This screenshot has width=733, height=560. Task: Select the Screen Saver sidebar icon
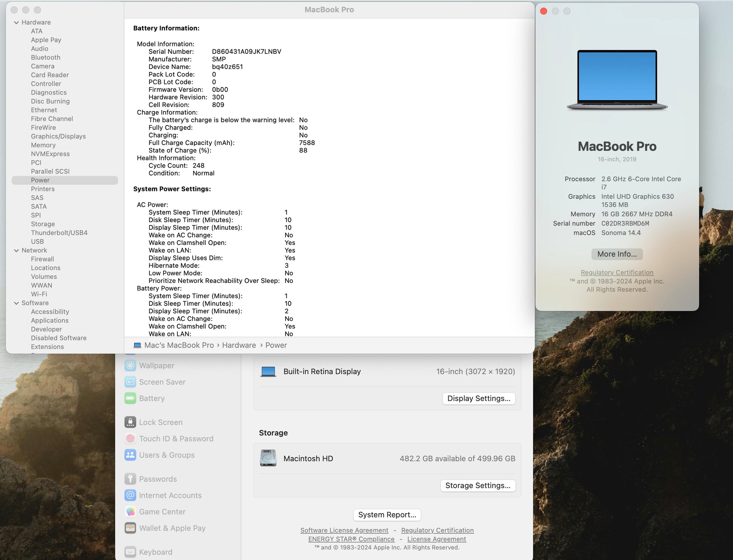tap(130, 382)
